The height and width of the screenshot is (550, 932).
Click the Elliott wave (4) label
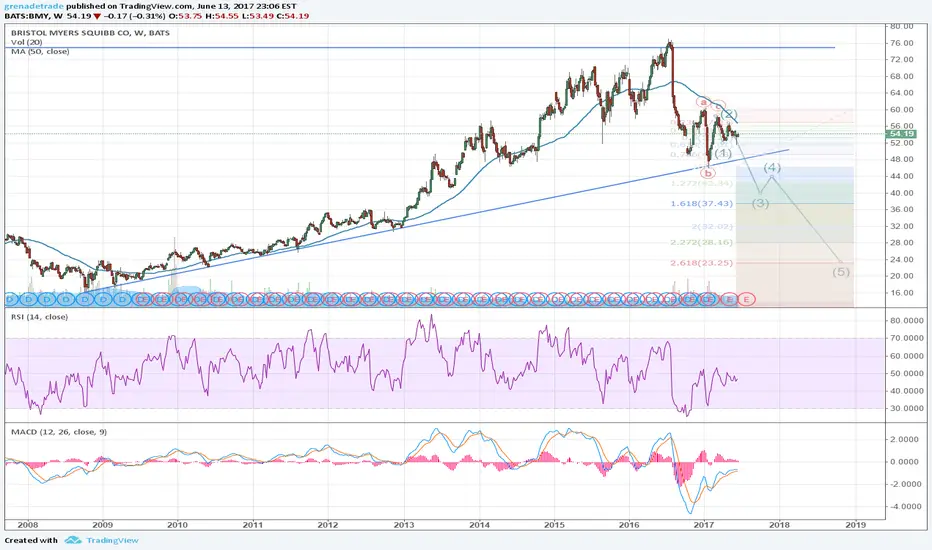tap(772, 168)
